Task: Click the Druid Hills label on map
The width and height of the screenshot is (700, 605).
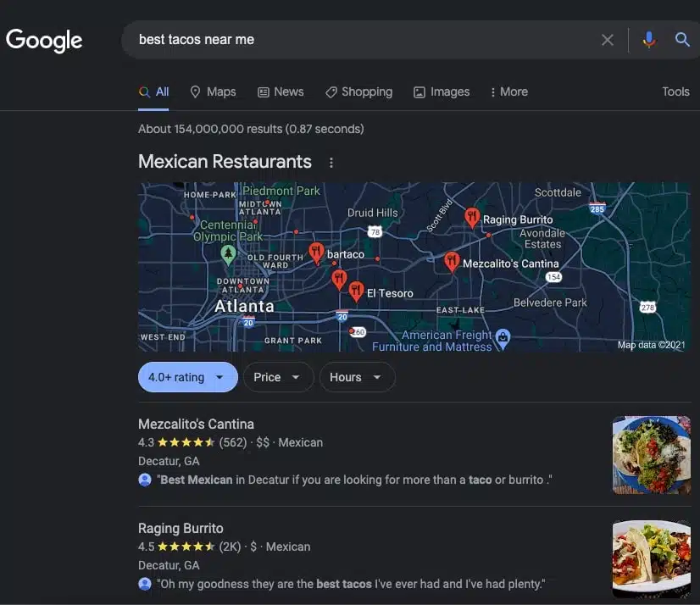Action: click(373, 213)
